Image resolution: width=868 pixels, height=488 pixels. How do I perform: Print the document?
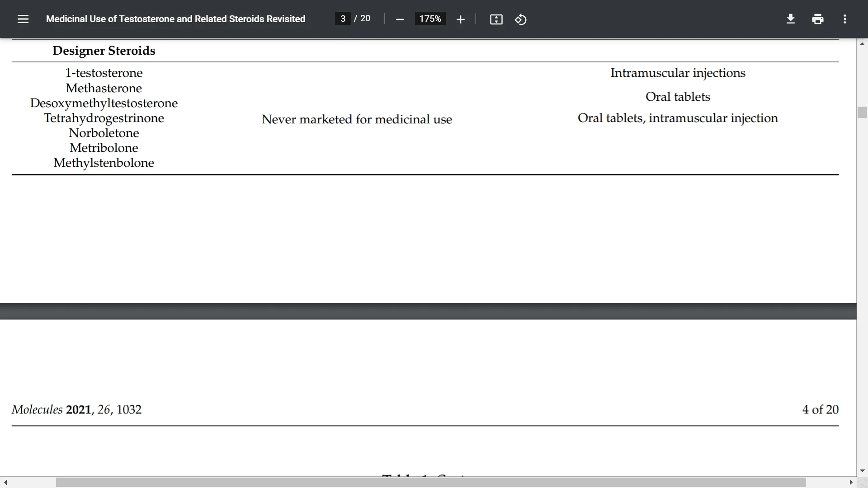coord(817,19)
